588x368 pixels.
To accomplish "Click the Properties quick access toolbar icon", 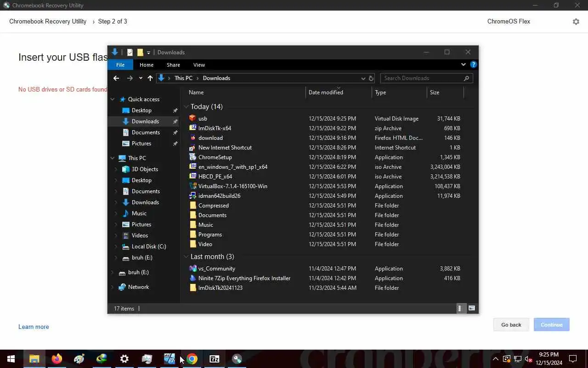I will (x=130, y=52).
